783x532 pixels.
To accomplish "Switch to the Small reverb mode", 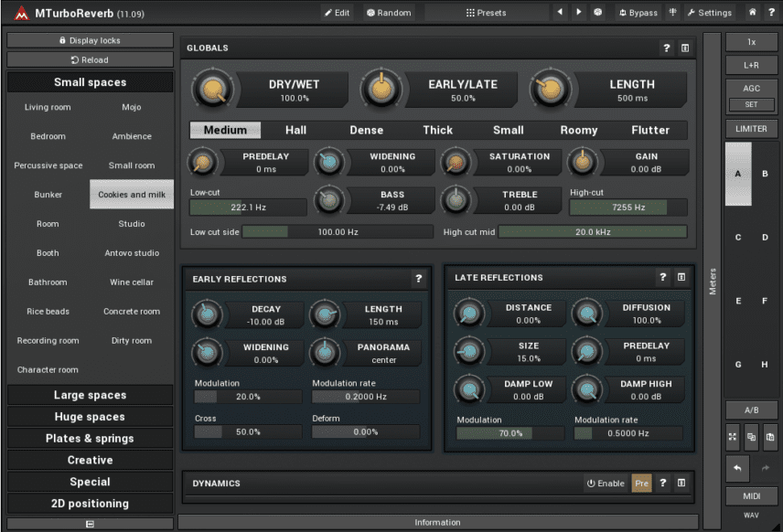I will (509, 130).
